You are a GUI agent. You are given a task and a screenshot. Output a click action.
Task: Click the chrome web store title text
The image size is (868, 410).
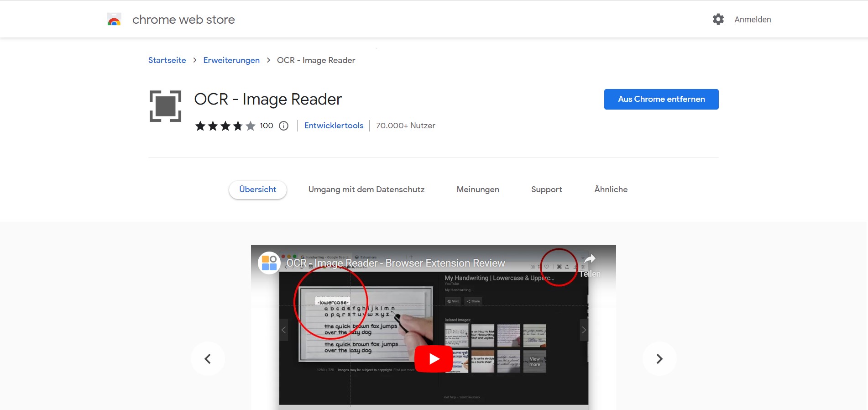coord(183,20)
